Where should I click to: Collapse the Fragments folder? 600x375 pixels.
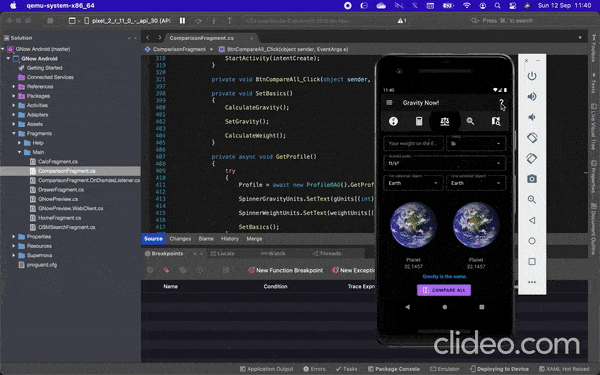[x=14, y=134]
